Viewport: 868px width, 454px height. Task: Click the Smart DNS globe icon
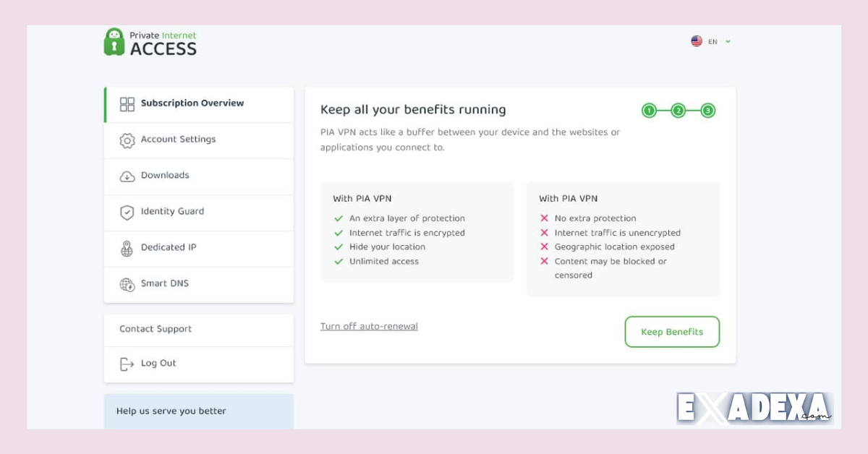tap(127, 284)
